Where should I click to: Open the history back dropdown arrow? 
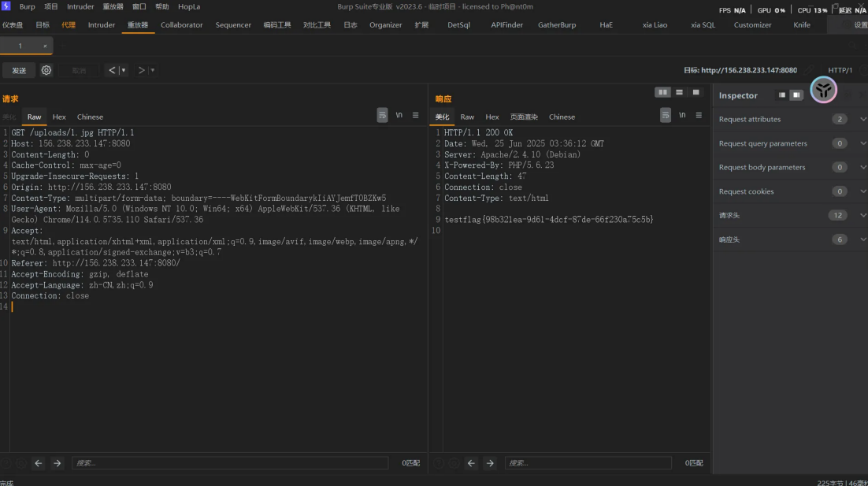click(124, 70)
